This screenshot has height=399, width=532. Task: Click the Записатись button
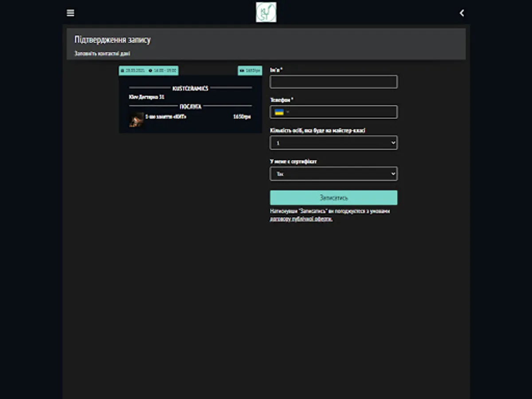coord(334,198)
